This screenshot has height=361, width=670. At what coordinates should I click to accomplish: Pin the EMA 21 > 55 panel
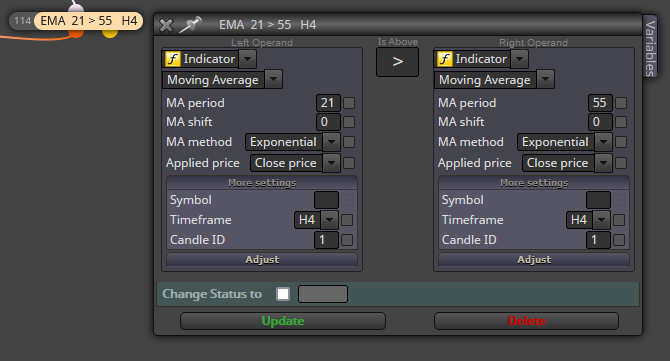point(191,24)
